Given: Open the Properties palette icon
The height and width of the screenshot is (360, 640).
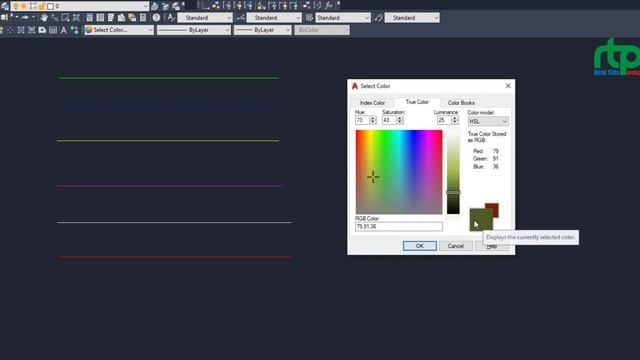Looking at the screenshot, I should point(89,18).
